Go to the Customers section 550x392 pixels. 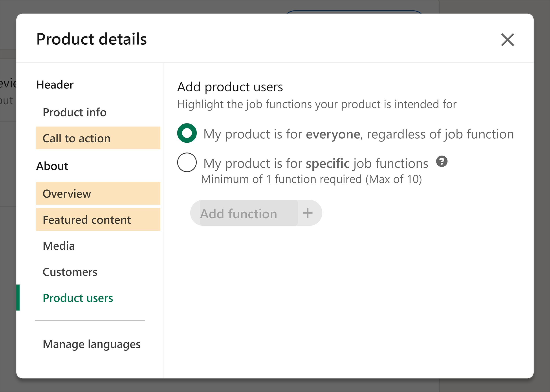coord(70,272)
